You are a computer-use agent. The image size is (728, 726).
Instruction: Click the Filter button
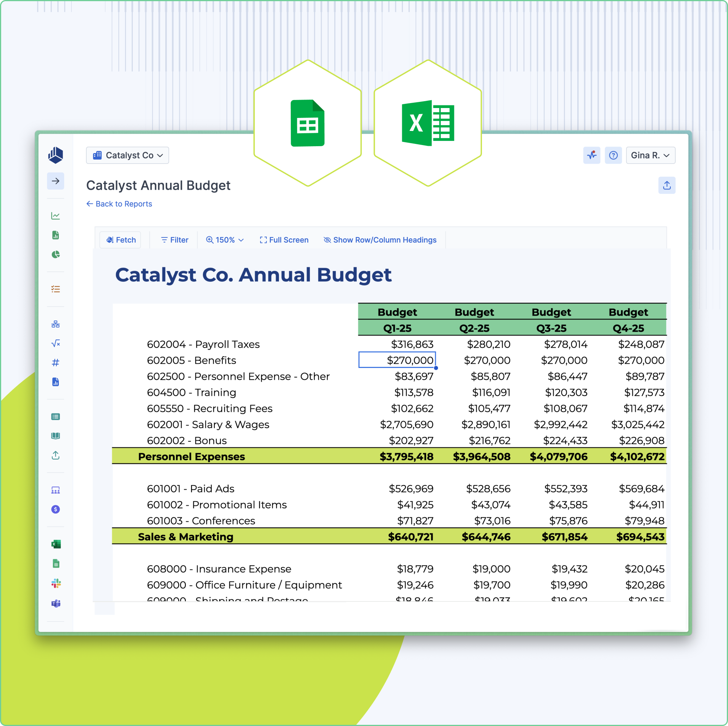click(175, 240)
